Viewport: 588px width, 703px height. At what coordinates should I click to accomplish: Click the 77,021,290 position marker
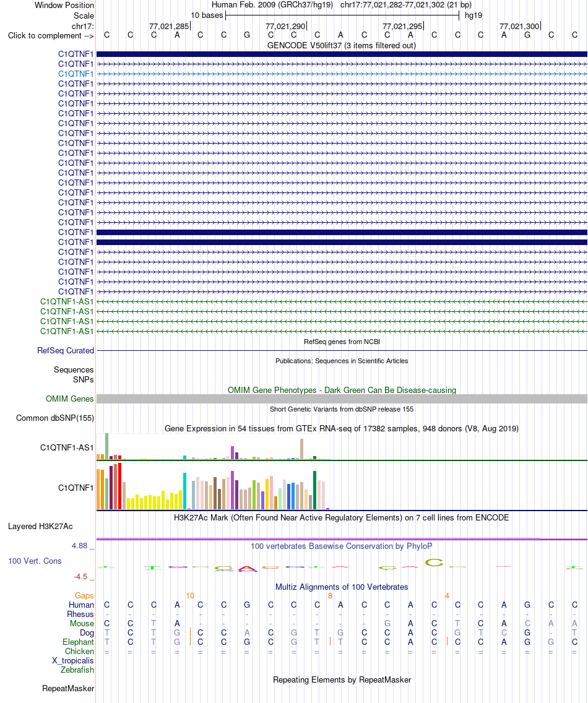[286, 26]
